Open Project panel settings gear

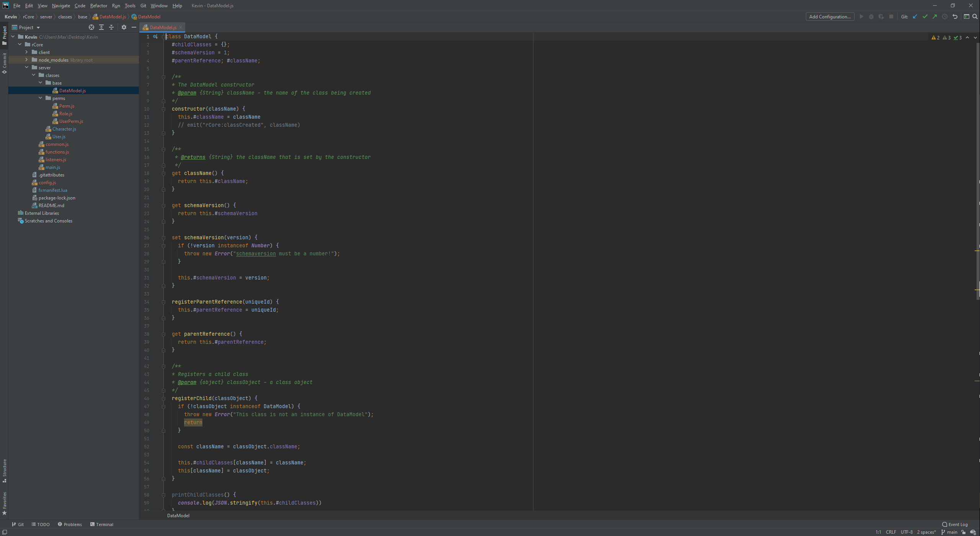124,27
